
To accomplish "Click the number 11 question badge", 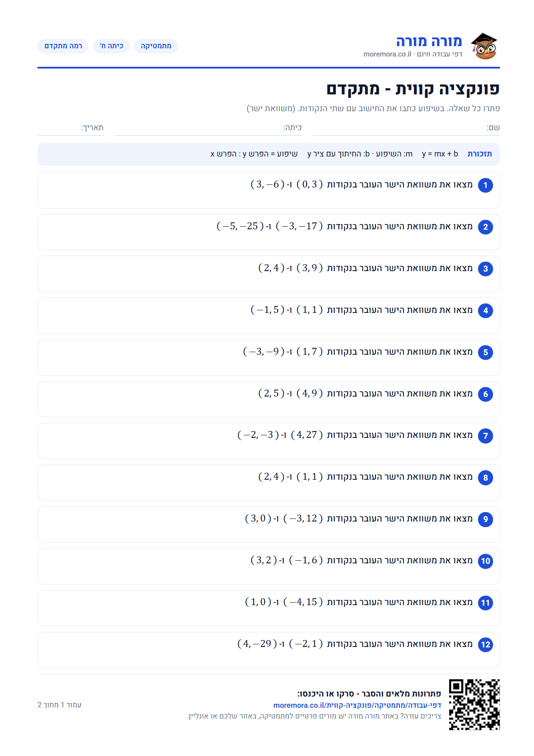I will tap(485, 603).
